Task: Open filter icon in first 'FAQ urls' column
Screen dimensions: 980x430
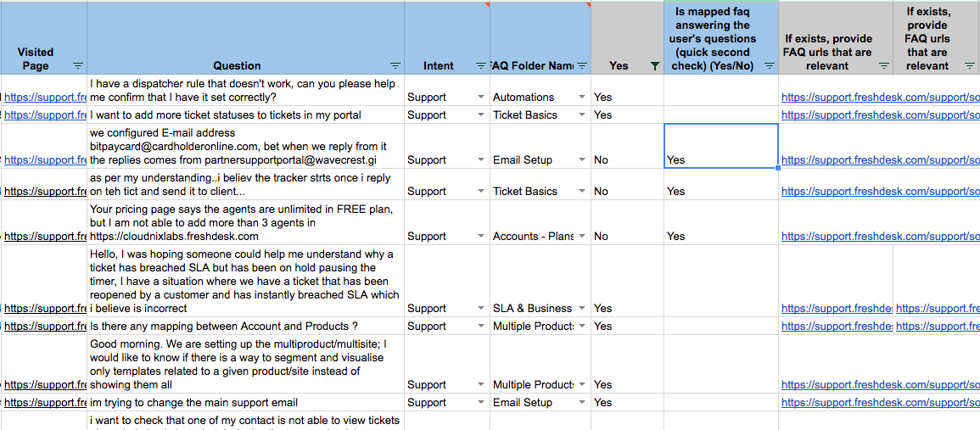Action: coord(884,66)
